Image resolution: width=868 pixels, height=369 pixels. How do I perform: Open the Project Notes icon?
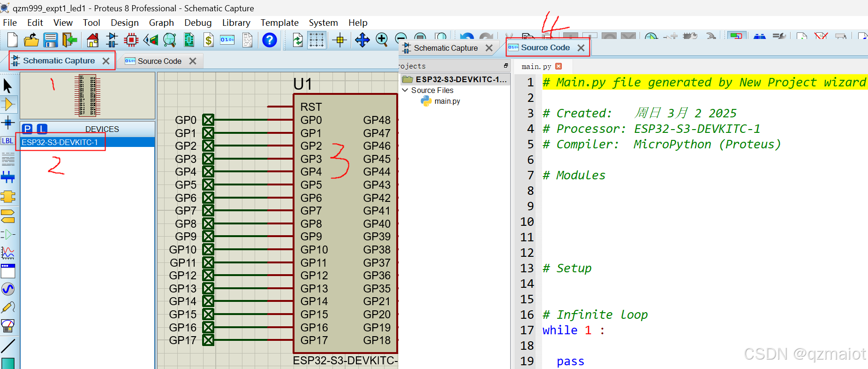point(247,40)
